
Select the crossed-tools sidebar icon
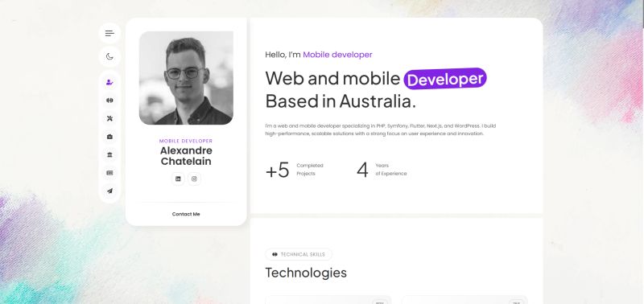(109, 118)
